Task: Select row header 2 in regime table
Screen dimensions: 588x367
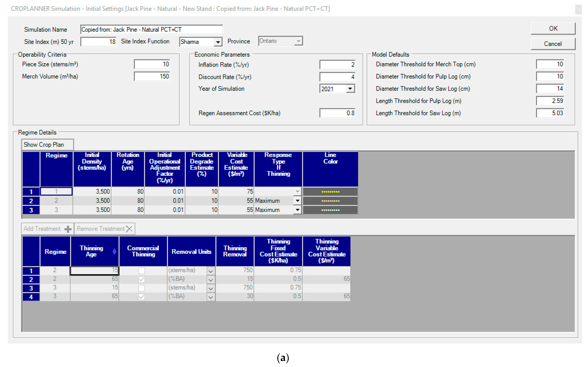Action: tap(31, 201)
